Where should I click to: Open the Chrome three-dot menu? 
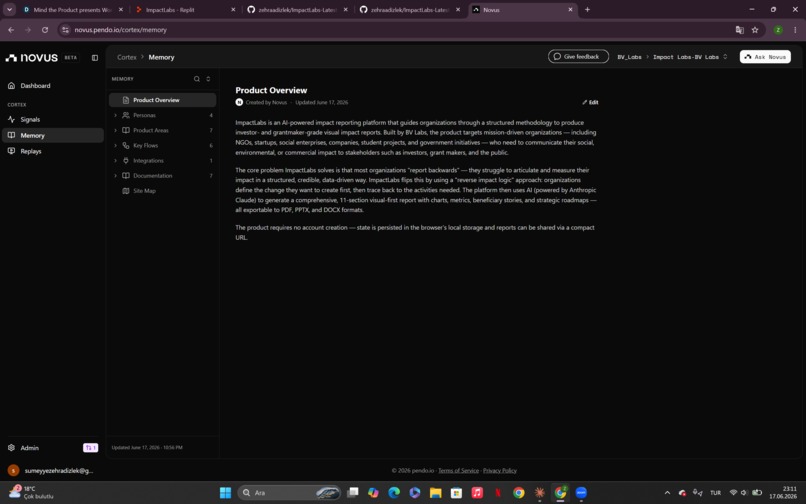[x=795, y=30]
